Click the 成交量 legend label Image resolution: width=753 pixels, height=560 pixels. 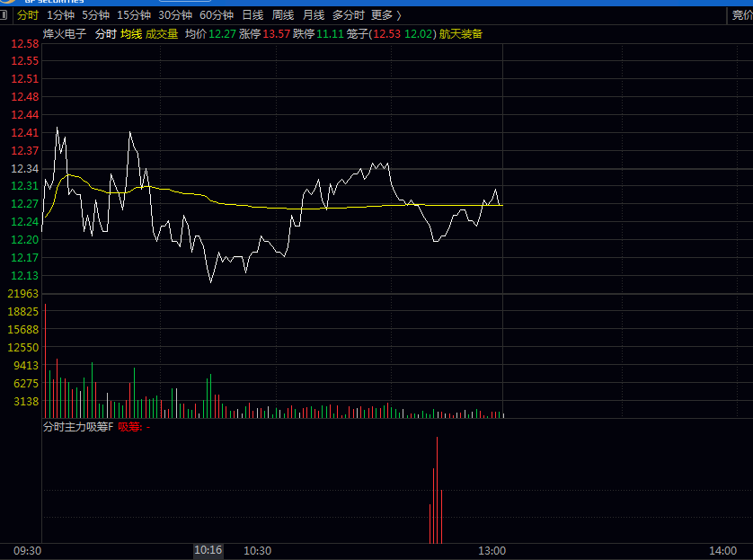(x=162, y=34)
